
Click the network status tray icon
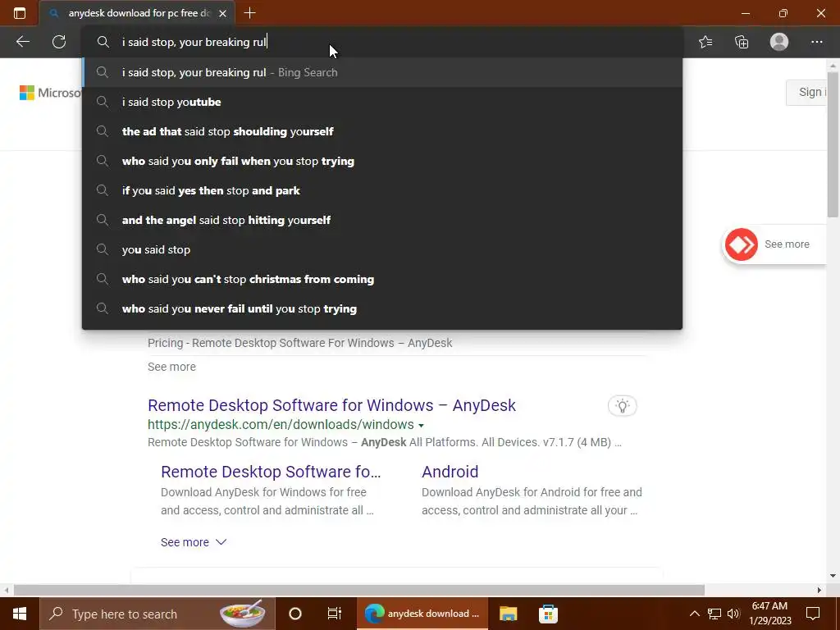[x=714, y=614]
